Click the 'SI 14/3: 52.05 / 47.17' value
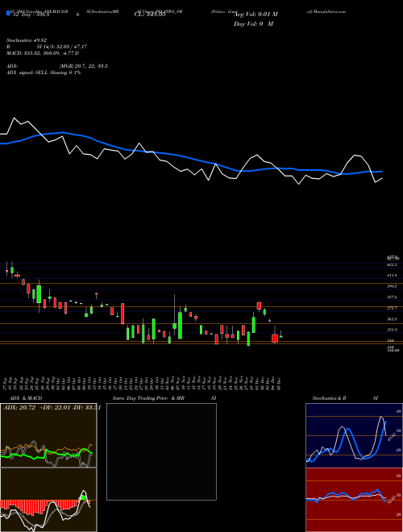Viewport: 403px width, 532px height. coord(62,47)
